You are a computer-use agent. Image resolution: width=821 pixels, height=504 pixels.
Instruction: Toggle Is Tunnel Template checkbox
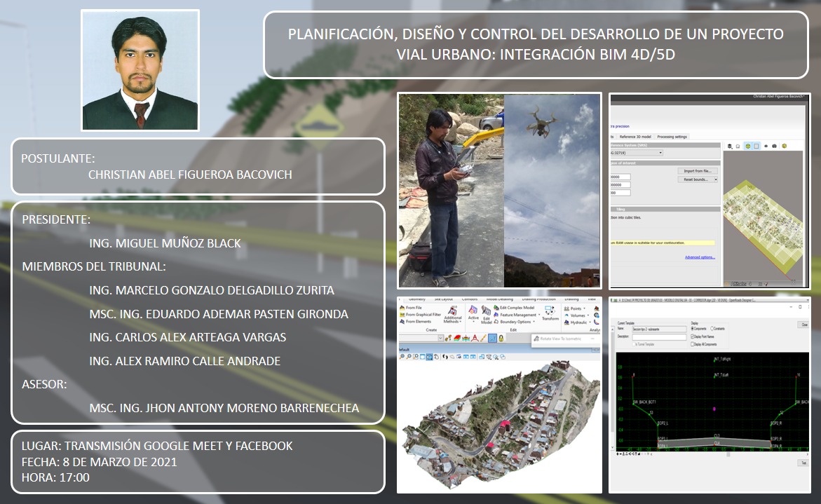point(644,344)
